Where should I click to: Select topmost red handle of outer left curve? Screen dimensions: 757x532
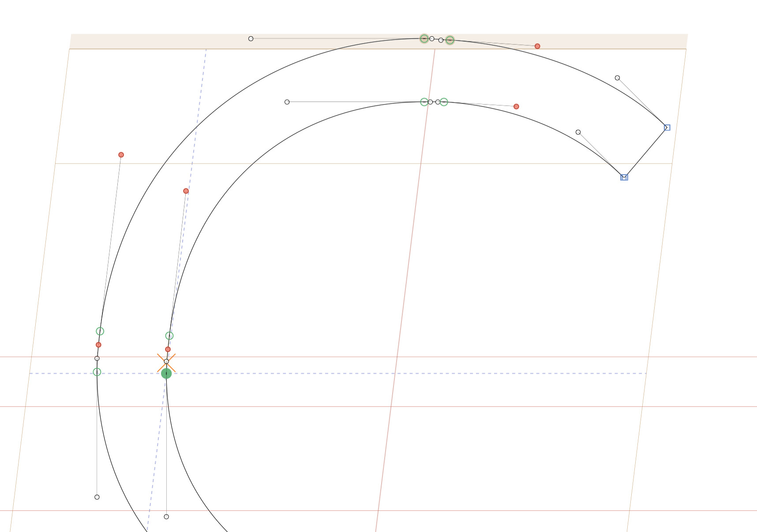[121, 155]
